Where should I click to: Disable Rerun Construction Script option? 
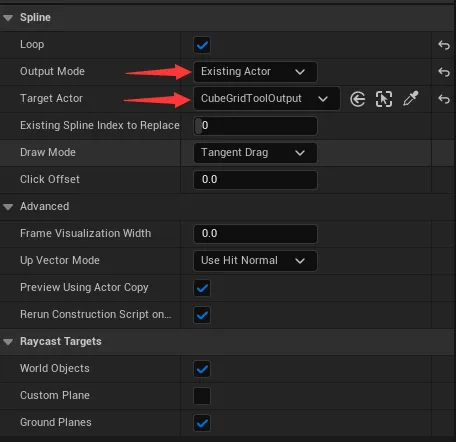coord(202,315)
